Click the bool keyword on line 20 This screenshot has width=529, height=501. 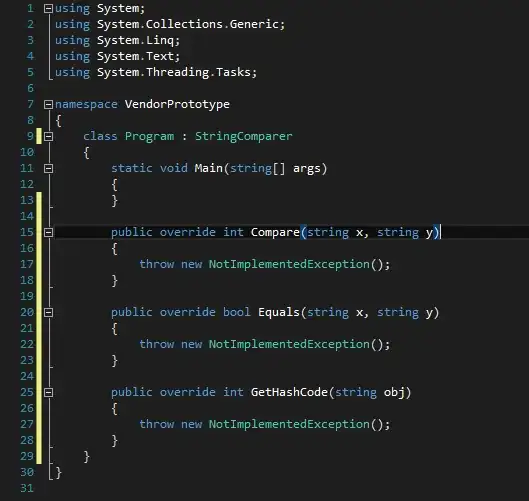[x=236, y=312]
